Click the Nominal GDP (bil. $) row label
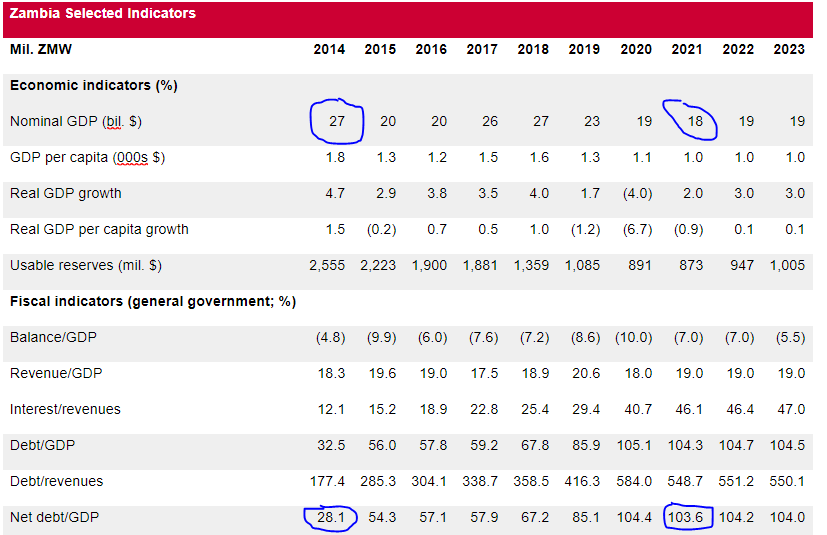Screen dimensions: 827x535 pos(75,121)
